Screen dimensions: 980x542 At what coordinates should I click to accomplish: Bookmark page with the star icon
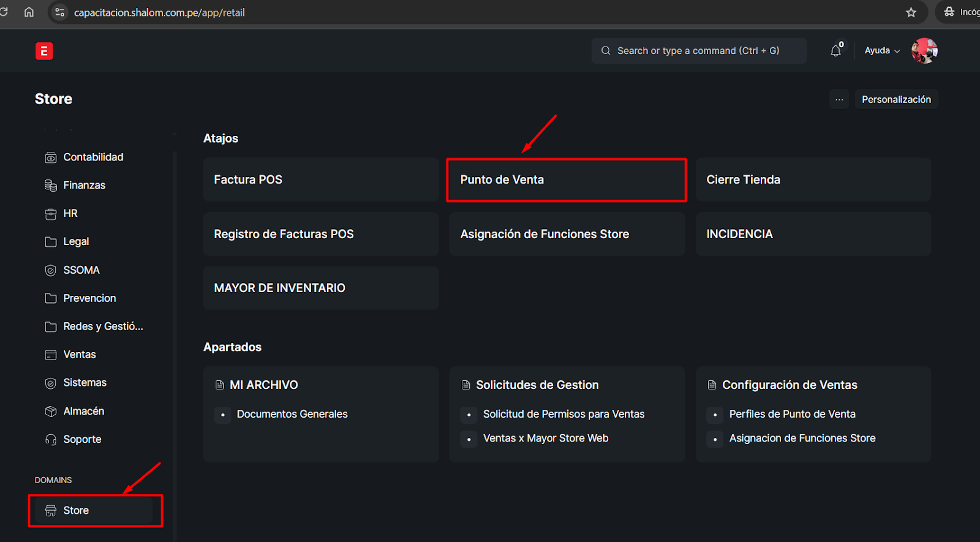tap(911, 12)
